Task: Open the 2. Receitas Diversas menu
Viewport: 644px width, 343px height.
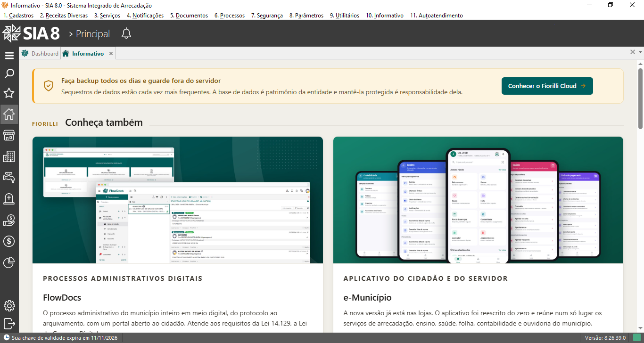Action: coord(64,16)
